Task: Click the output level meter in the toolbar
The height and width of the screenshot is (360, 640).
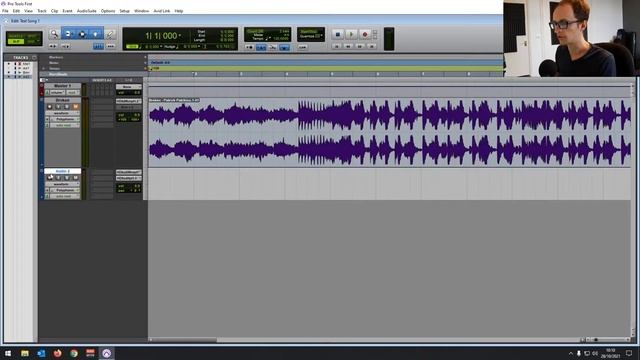Action: tap(389, 39)
